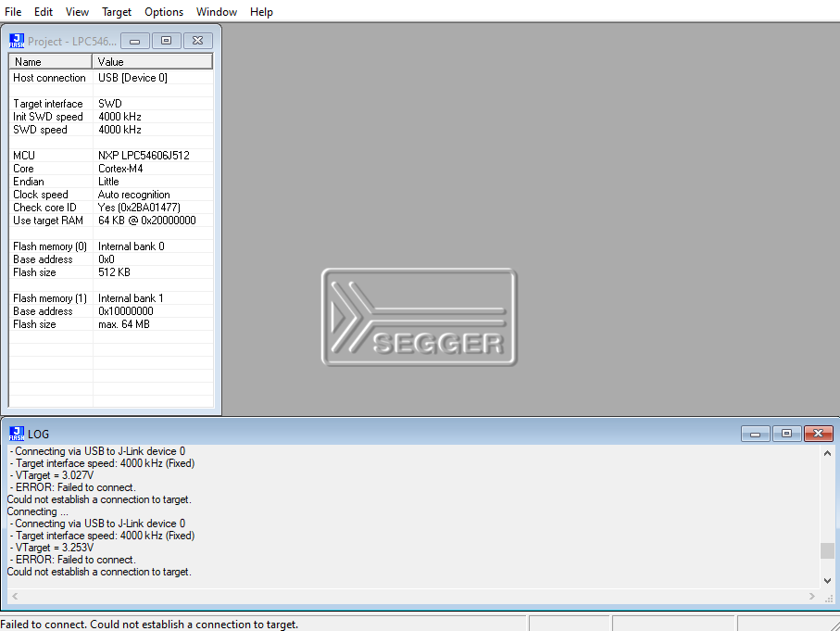Viewport: 840px width, 631px height.
Task: Select the 'Flash memory (0)' row
Action: (x=111, y=246)
